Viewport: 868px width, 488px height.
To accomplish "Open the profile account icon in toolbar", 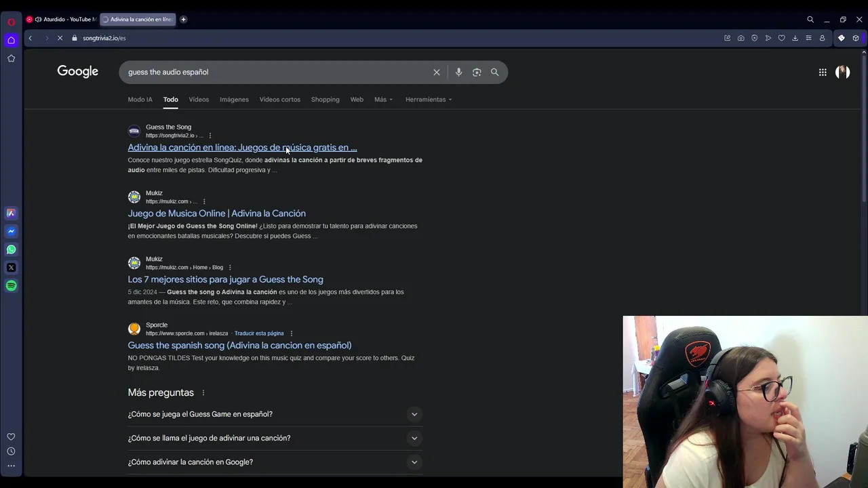I will (x=822, y=38).
